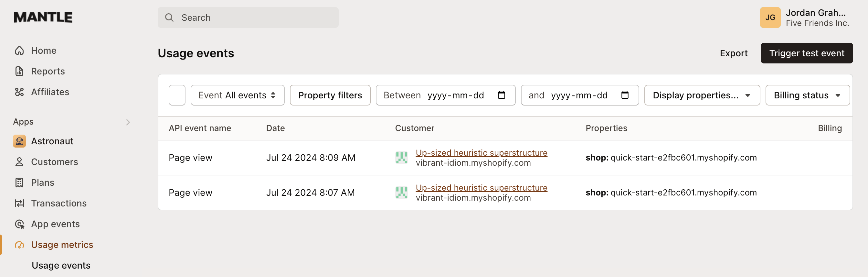This screenshot has width=868, height=277.
Task: Click the Astronaut app icon
Action: 19,141
